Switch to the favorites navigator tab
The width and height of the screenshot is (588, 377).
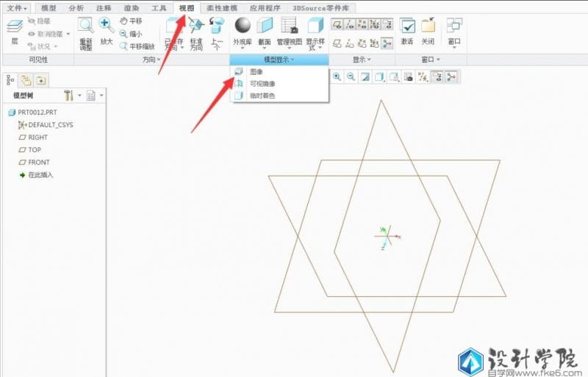coord(41,80)
